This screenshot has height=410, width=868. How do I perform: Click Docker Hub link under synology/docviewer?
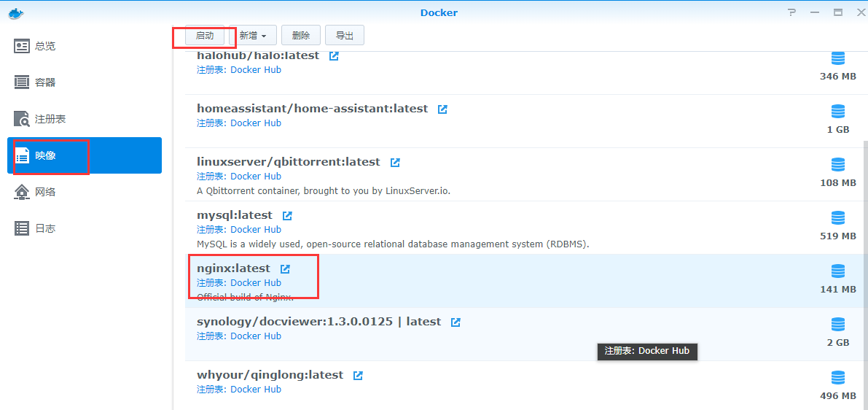pos(256,336)
